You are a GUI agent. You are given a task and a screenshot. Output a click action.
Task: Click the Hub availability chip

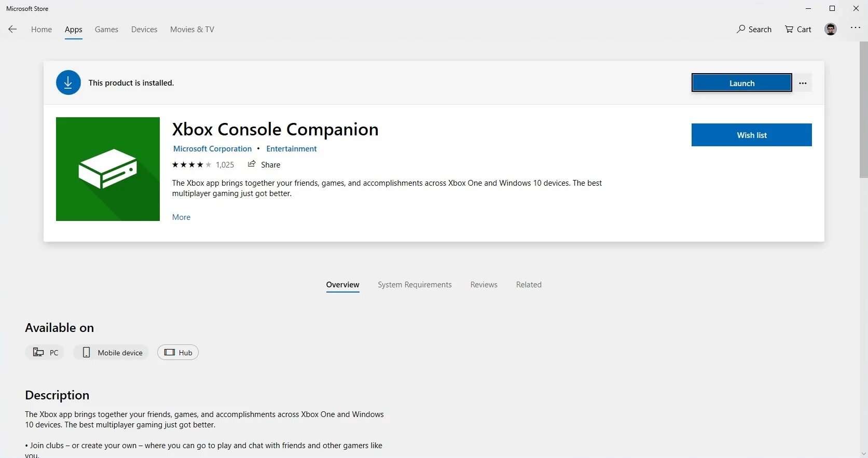[x=178, y=352]
